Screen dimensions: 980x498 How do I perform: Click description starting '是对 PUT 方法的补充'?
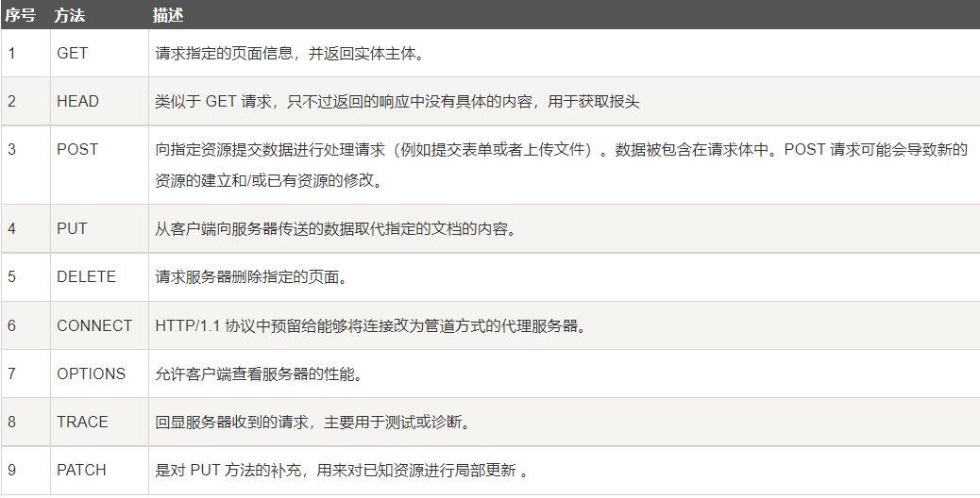pos(342,471)
